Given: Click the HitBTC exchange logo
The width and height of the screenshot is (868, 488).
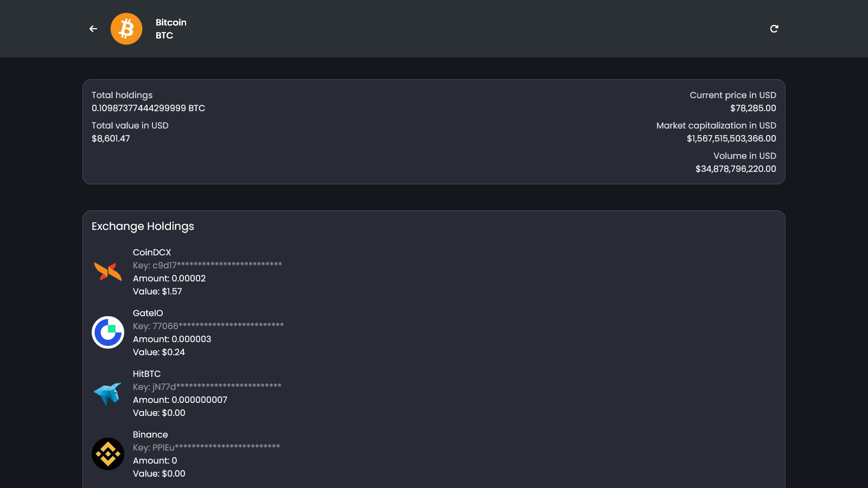Looking at the screenshot, I should [x=108, y=393].
